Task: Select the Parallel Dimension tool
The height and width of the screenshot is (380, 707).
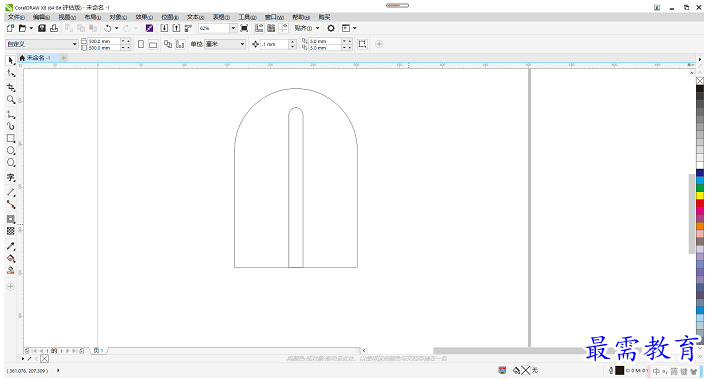Action: click(x=11, y=192)
